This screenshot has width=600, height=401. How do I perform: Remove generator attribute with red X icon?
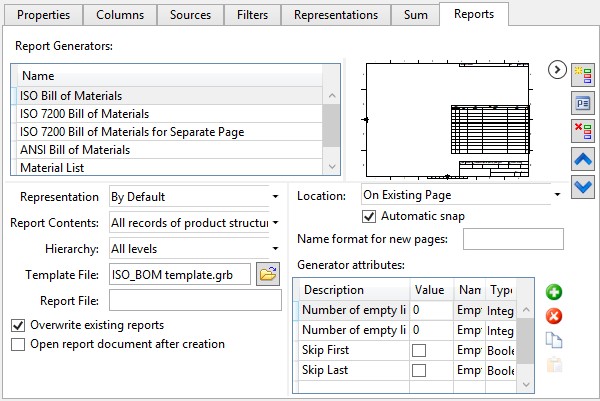[x=554, y=316]
